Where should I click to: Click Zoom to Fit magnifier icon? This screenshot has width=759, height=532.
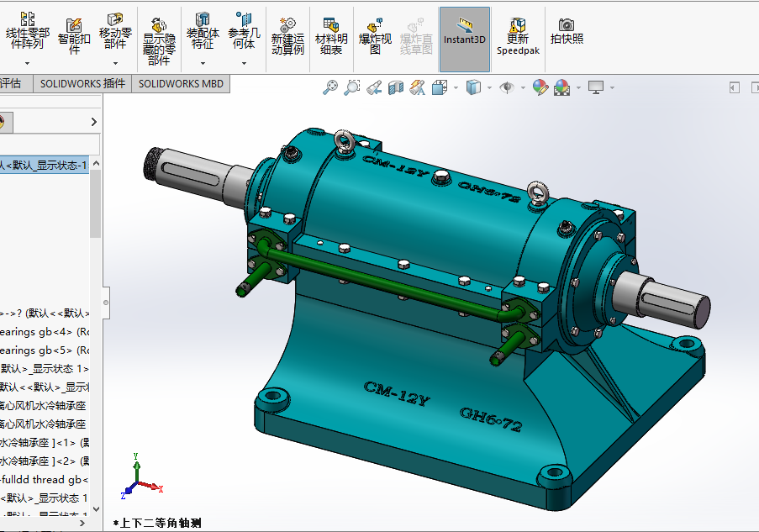[x=330, y=87]
